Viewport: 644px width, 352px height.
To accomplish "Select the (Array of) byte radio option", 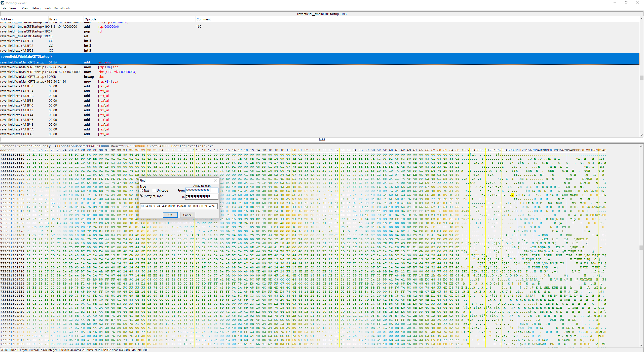I will (141, 196).
